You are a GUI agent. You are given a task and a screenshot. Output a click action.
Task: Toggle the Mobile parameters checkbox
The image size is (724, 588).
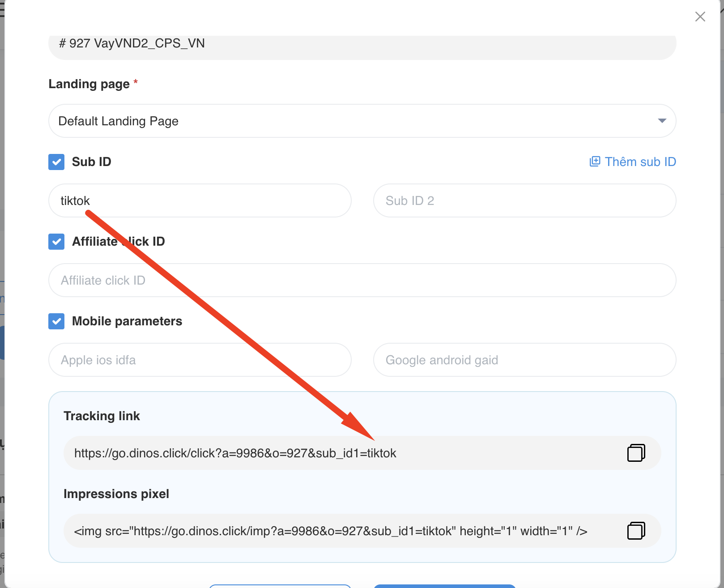pos(56,321)
